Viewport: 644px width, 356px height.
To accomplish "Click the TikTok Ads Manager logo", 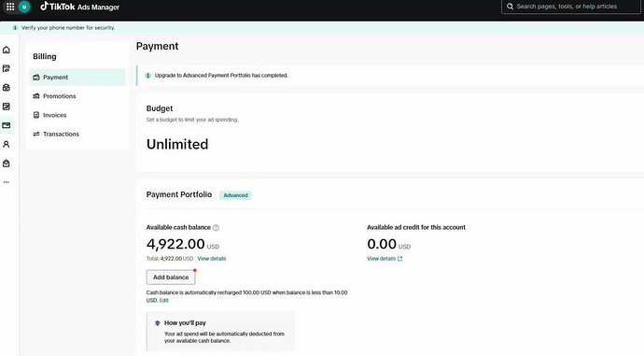I will coord(79,7).
